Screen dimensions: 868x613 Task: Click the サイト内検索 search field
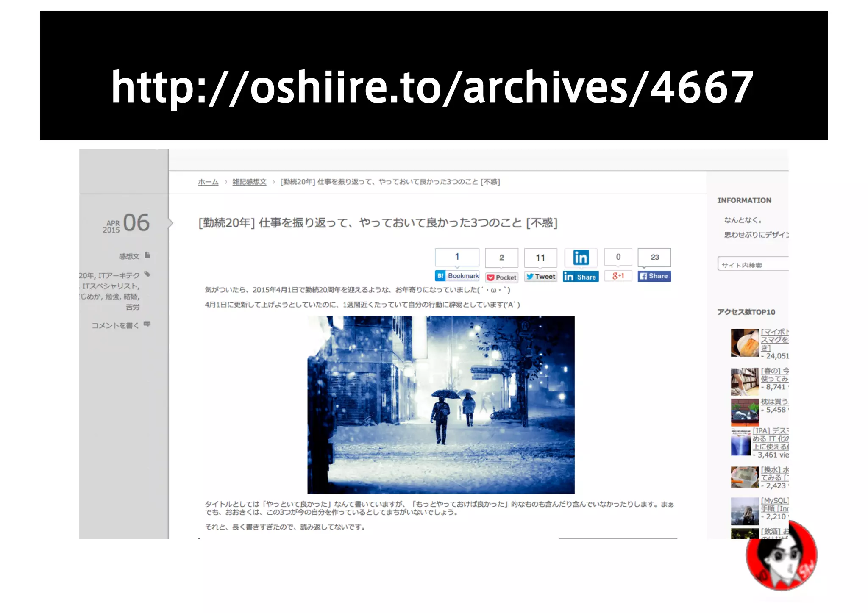[753, 264]
